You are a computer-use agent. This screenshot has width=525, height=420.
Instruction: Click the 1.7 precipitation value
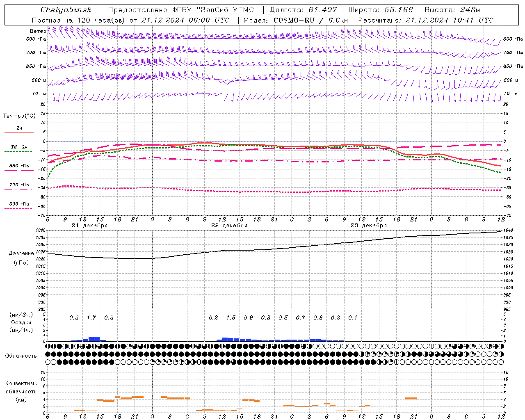[91, 317]
